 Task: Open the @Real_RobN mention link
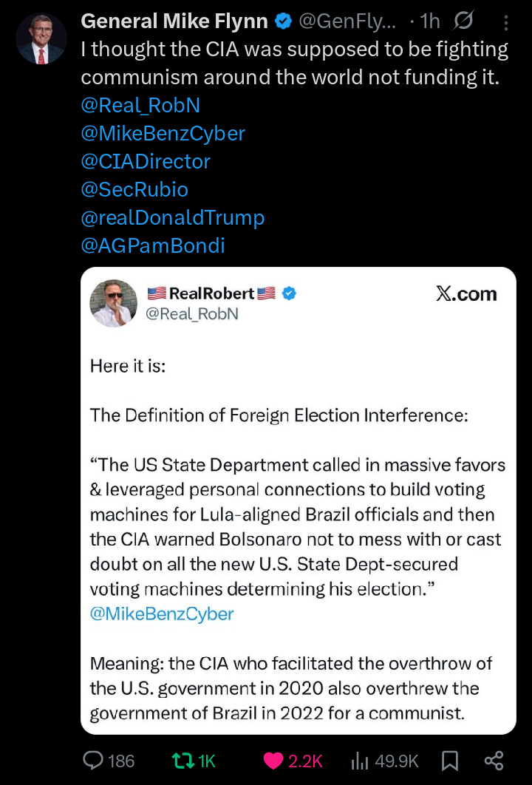(x=140, y=106)
